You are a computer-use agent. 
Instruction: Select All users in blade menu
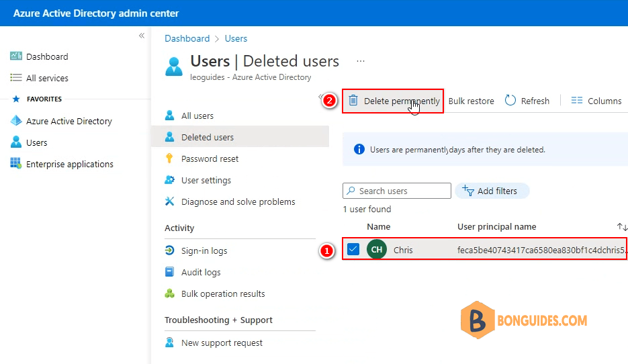coord(197,116)
